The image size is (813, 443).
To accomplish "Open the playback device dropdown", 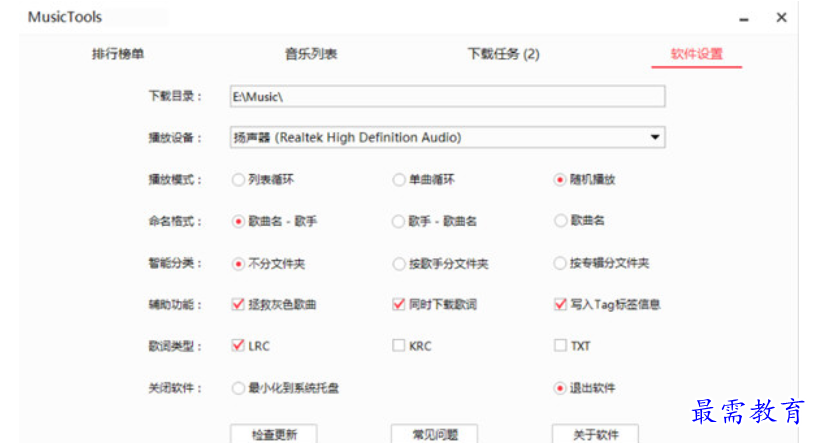I will [x=447, y=137].
